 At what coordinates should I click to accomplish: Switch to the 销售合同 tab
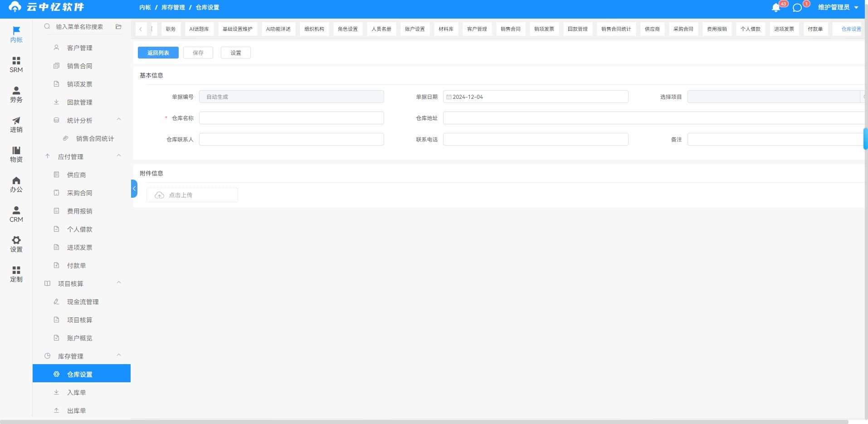[x=511, y=29]
